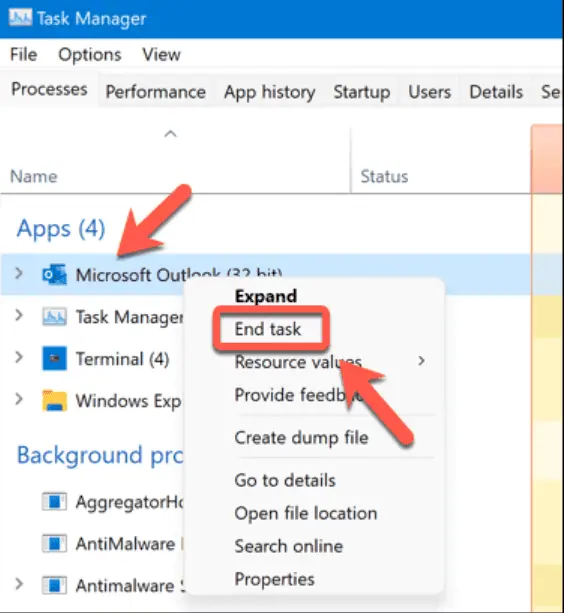Sort by the Name column header
564x613 pixels.
pyautogui.click(x=34, y=176)
